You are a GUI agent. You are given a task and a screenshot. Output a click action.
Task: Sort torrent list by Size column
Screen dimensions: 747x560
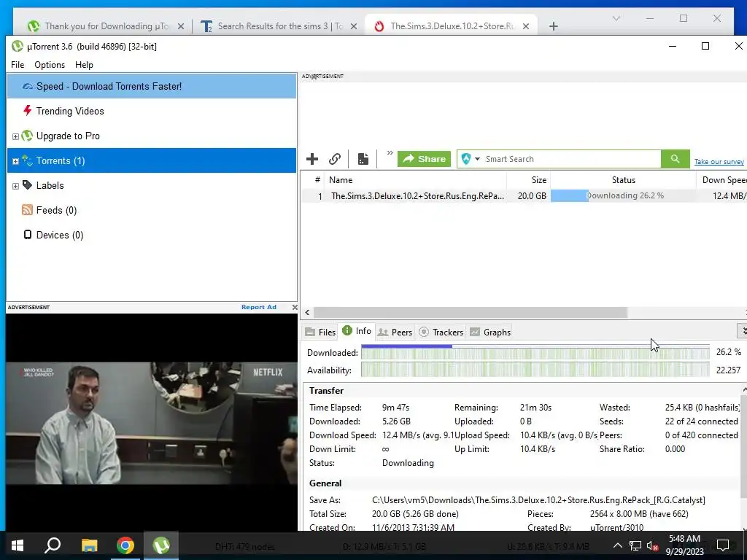pyautogui.click(x=528, y=180)
